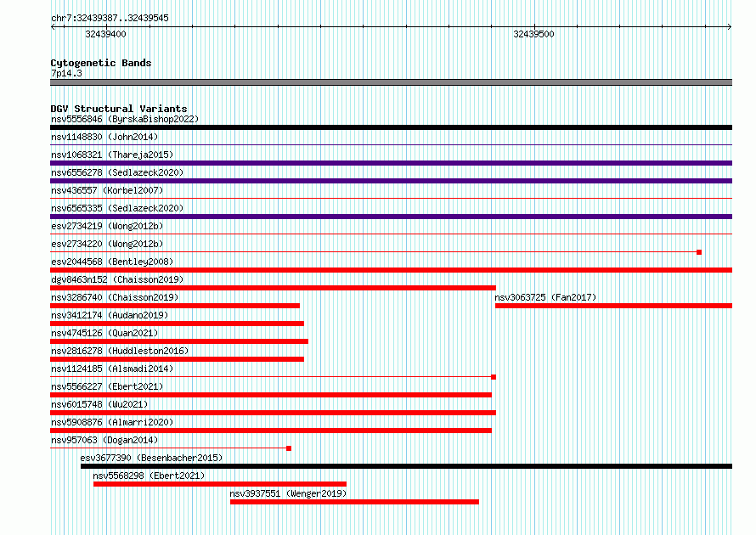The image size is (756, 535).
Task: Click the red bar under nsv5908876 (Almarri2020)
Action: tap(271, 431)
